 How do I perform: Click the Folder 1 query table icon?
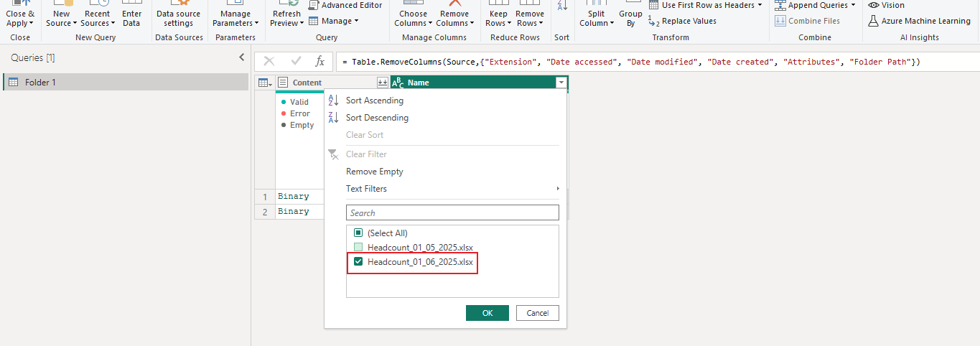(13, 83)
